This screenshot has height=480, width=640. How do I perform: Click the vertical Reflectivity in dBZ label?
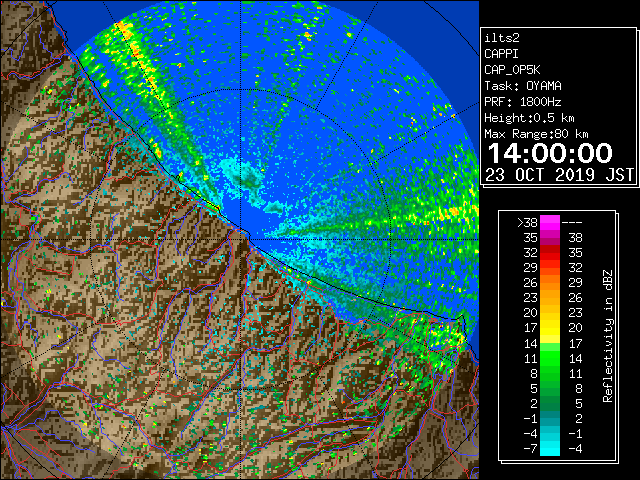(x=607, y=336)
